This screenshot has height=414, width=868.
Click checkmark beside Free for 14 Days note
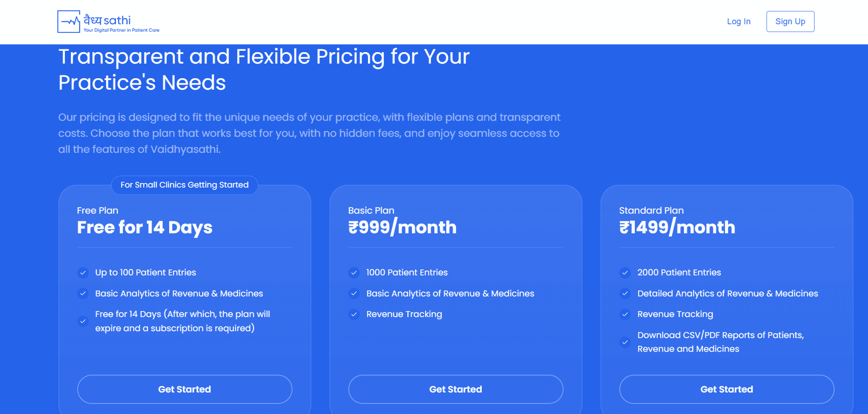pos(83,321)
